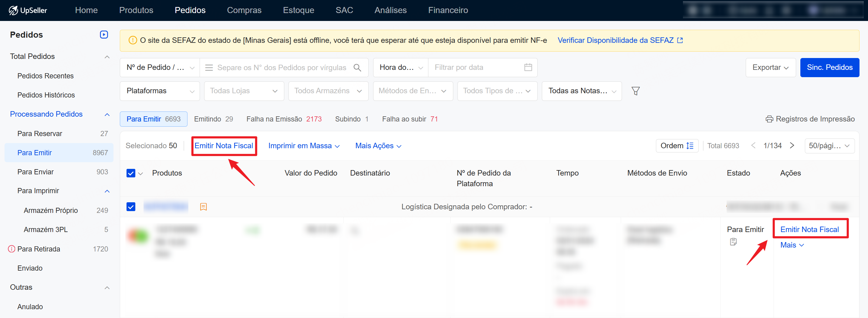The height and width of the screenshot is (318, 868).
Task: Click the Sinc. Pedidos button
Action: (x=829, y=67)
